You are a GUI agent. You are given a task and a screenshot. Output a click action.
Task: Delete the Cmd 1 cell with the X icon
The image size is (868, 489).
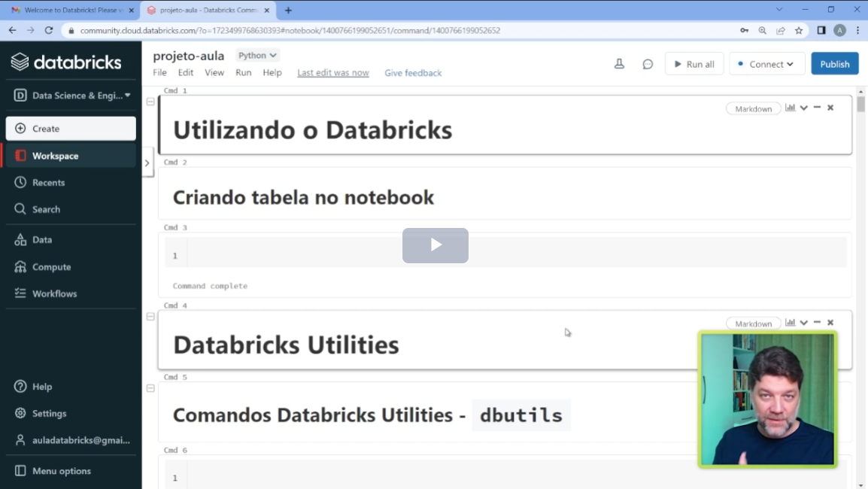[x=830, y=108]
